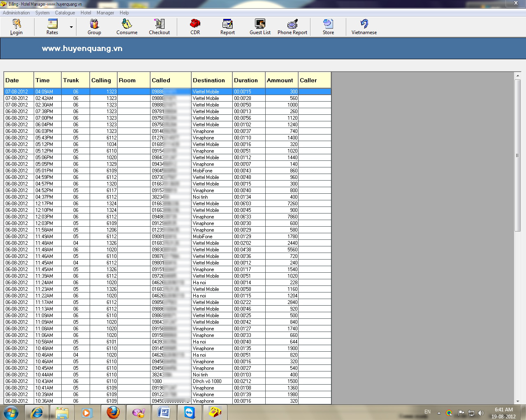Screen dimensions: 526x420
Task: Expand the dropdown arrow beside Rates
Action: click(x=71, y=27)
